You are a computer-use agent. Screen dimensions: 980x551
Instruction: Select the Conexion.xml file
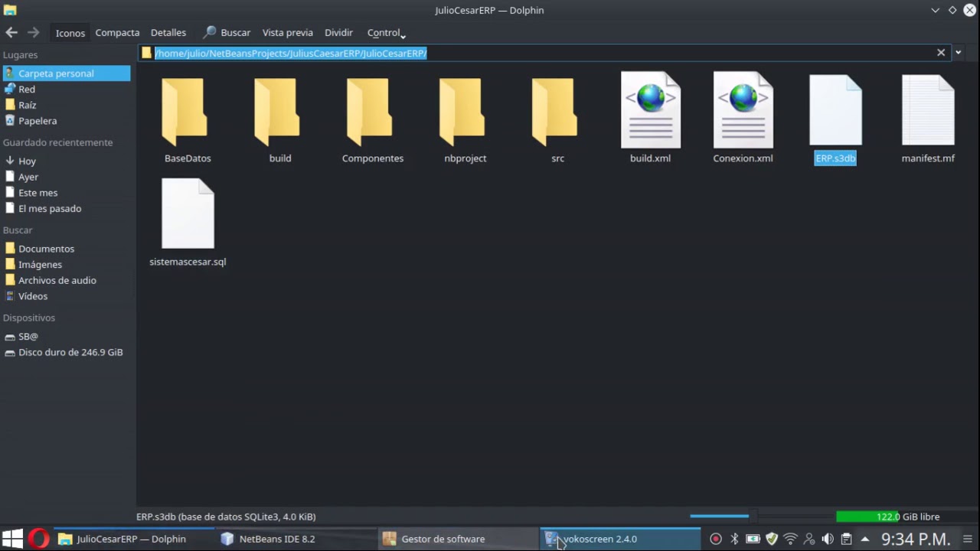[743, 118]
